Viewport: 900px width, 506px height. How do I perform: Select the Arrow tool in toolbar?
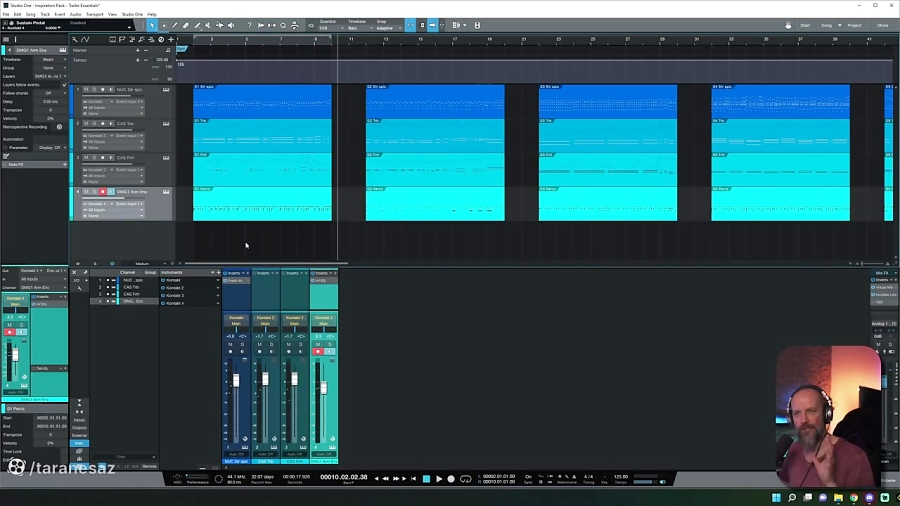click(152, 25)
